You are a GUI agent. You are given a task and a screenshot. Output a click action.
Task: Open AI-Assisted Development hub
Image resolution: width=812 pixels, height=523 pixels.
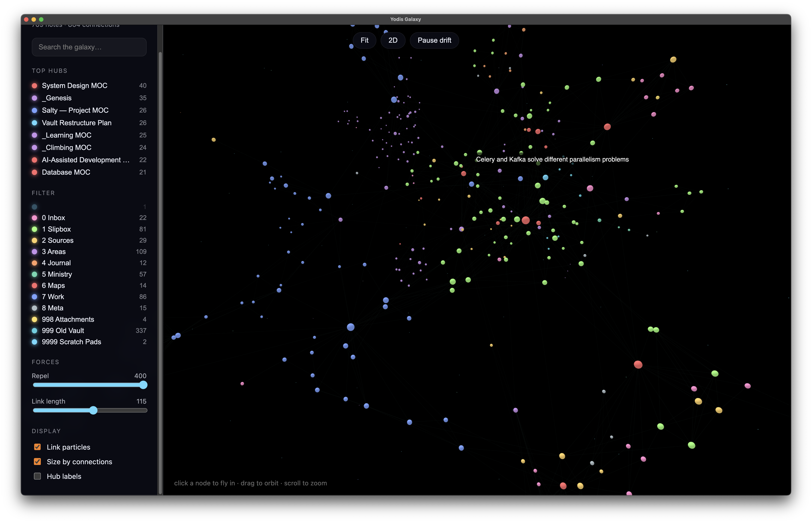[x=89, y=160]
